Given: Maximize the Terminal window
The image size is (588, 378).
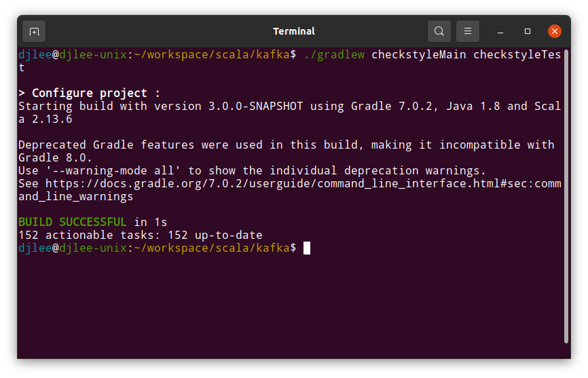Looking at the screenshot, I should [528, 31].
